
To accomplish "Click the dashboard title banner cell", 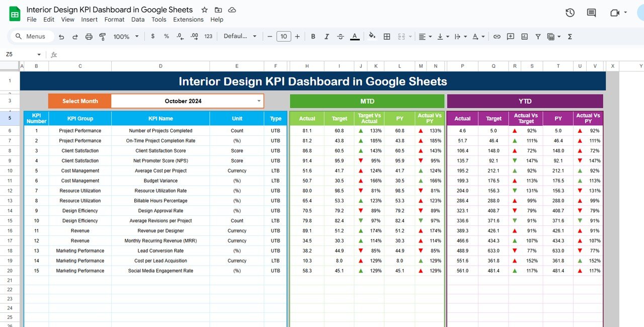I will [313, 81].
